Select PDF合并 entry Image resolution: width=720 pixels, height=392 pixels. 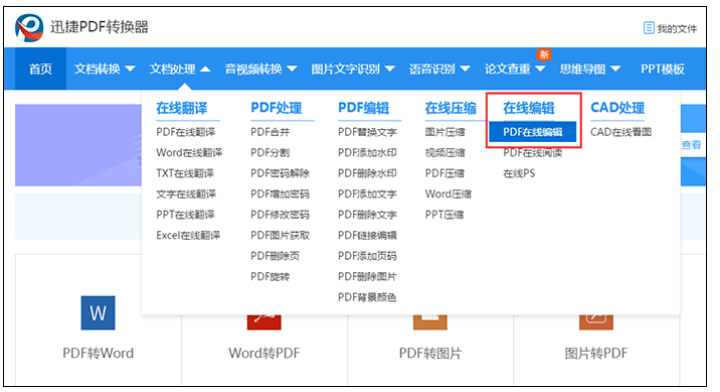[270, 132]
